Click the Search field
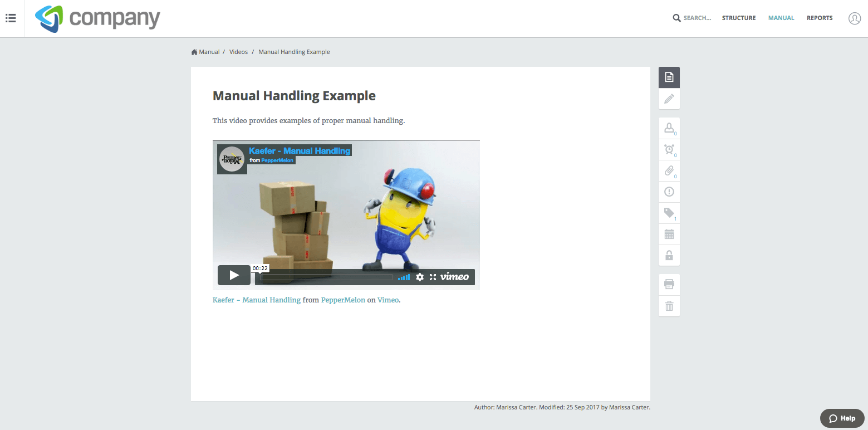This screenshot has width=868, height=430. pyautogui.click(x=697, y=18)
